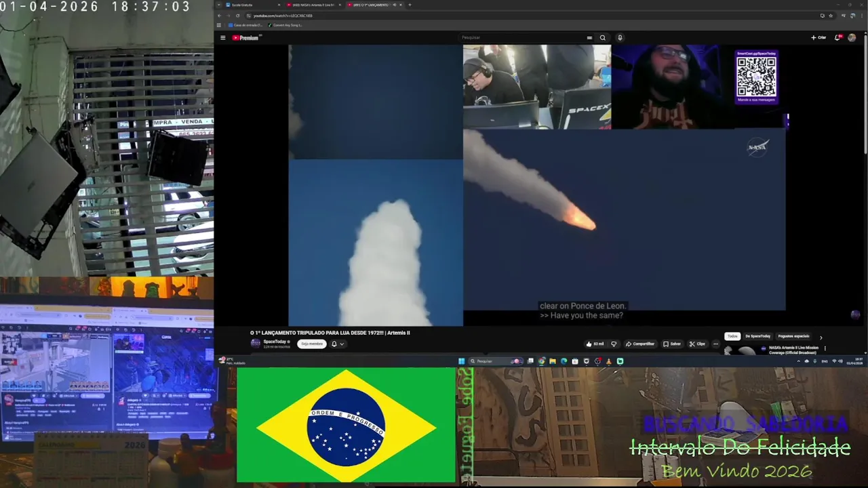Open the Windows Start button

462,361
